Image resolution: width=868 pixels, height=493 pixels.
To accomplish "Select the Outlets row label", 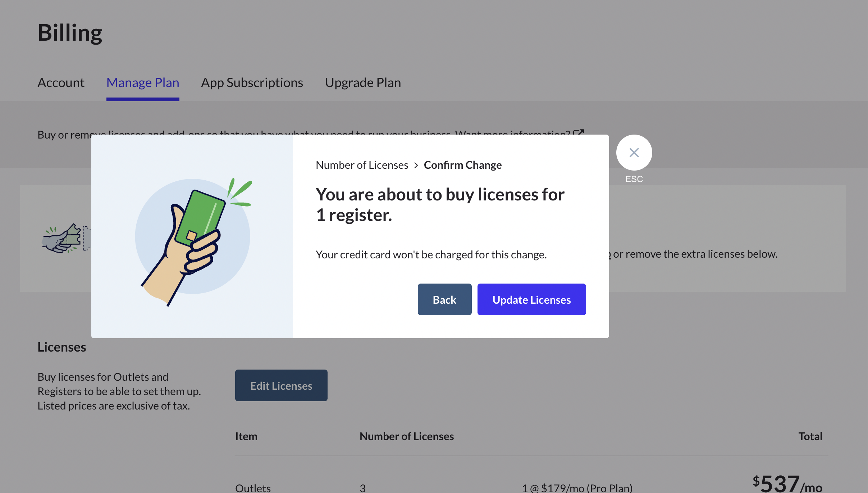I will (x=253, y=488).
